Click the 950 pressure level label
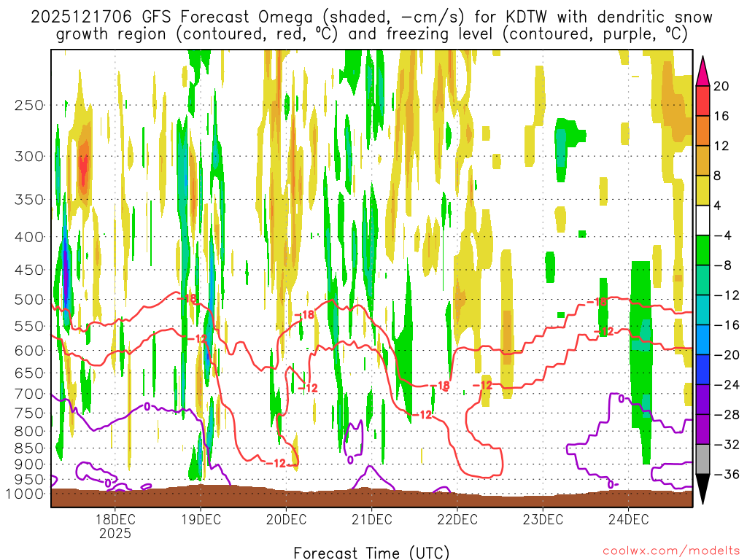This screenshot has width=747, height=560. (x=29, y=479)
